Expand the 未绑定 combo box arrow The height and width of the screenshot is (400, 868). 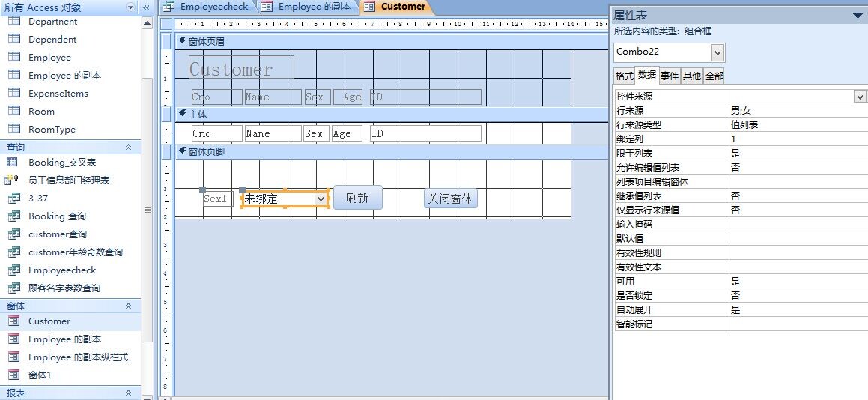(x=321, y=199)
